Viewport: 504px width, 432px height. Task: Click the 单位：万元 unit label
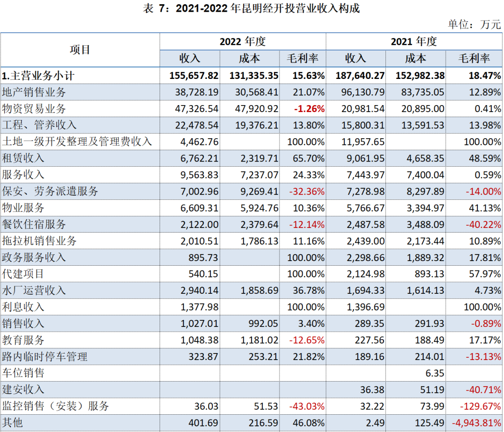point(474,24)
